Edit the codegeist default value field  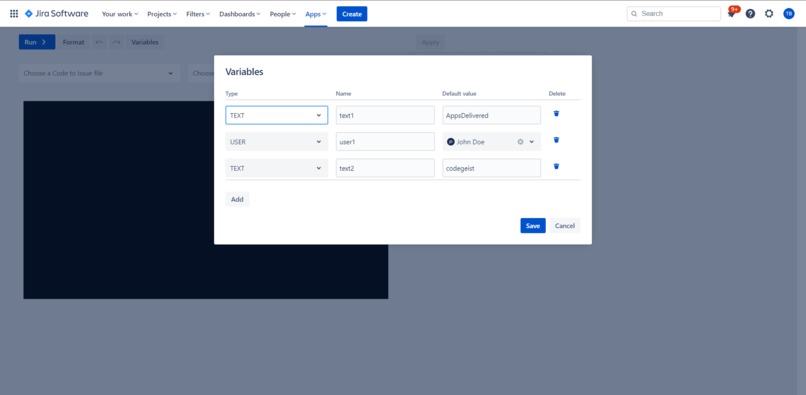(x=491, y=168)
